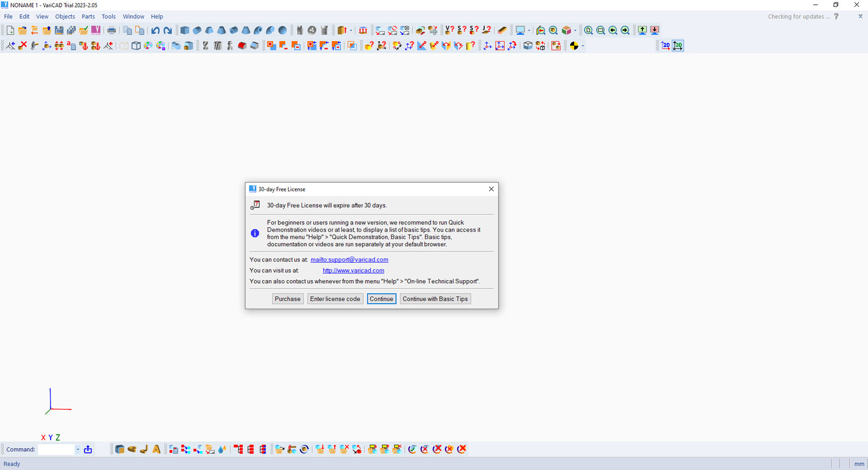Viewport: 868px width, 470px height.
Task: Visit the http://www.varicad.com link
Action: [x=353, y=271]
